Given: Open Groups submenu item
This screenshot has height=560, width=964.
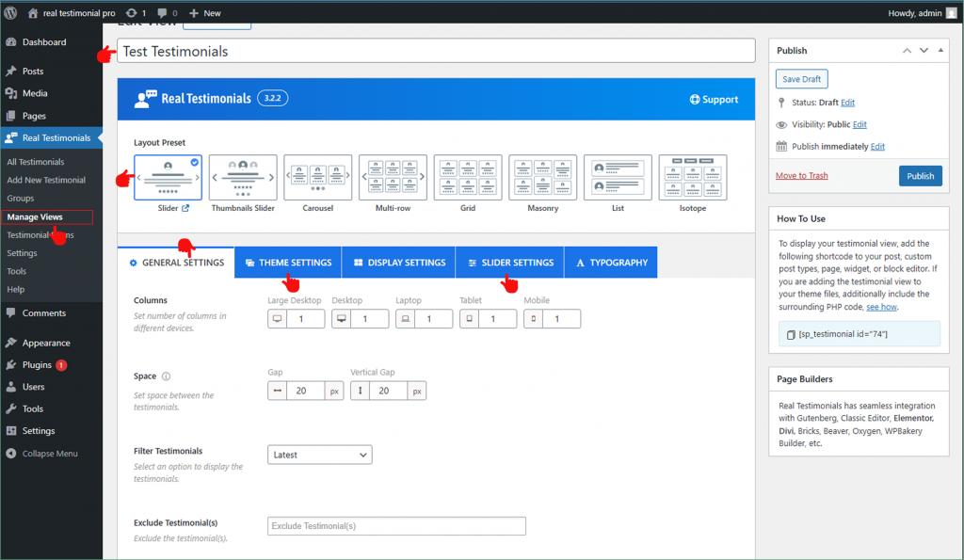Looking at the screenshot, I should coord(21,199).
